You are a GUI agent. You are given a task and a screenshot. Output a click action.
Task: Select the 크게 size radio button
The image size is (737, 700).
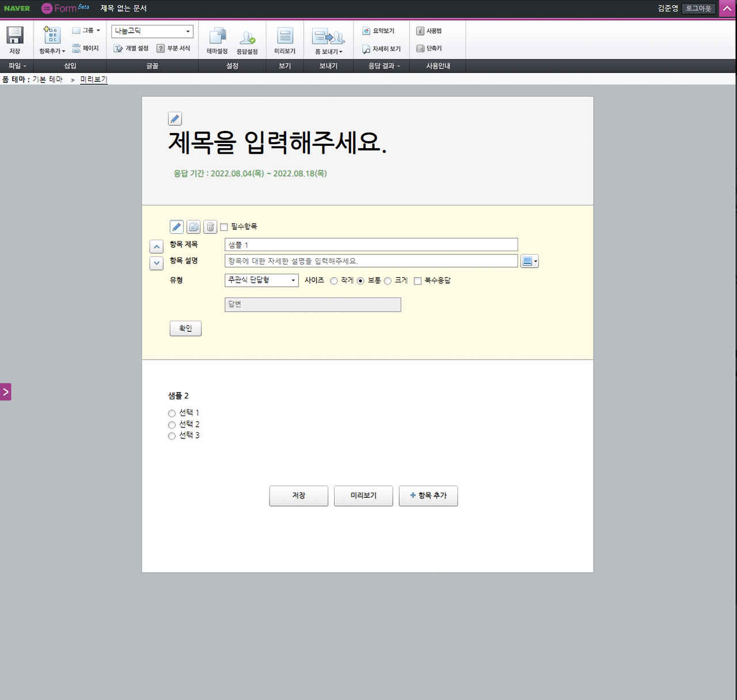(388, 281)
